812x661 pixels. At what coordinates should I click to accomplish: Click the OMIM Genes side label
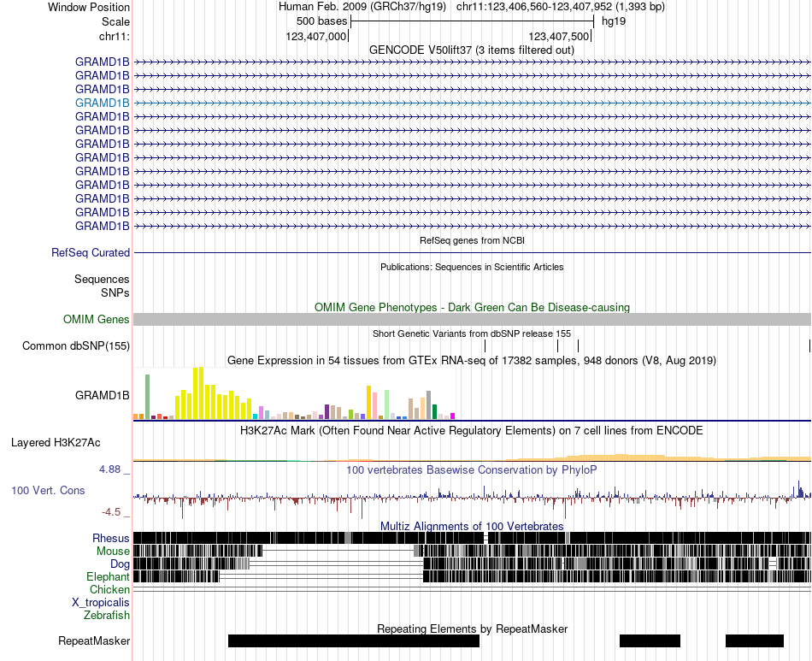[x=96, y=320]
